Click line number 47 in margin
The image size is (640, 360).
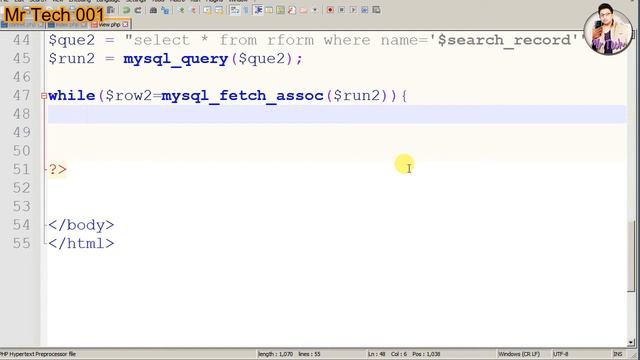pos(22,96)
